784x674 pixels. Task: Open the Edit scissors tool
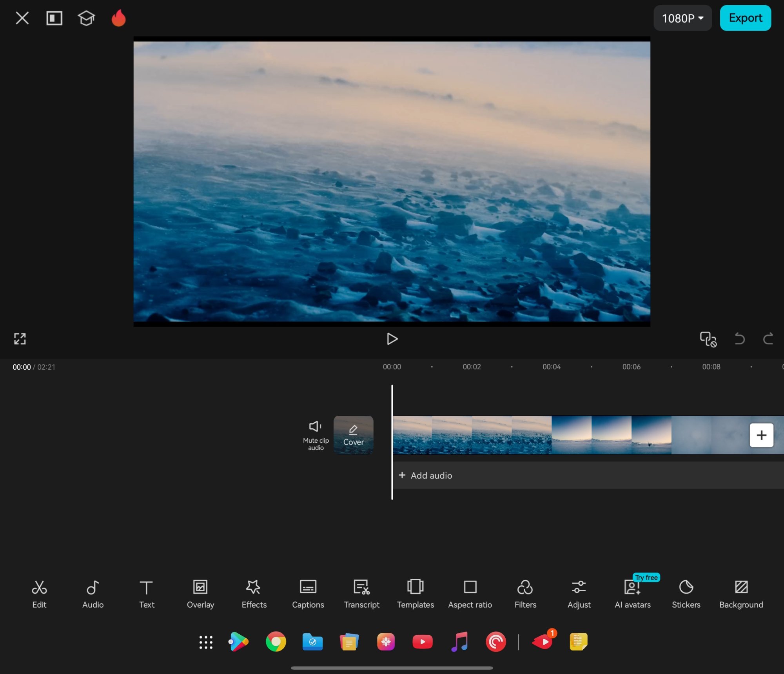(39, 594)
